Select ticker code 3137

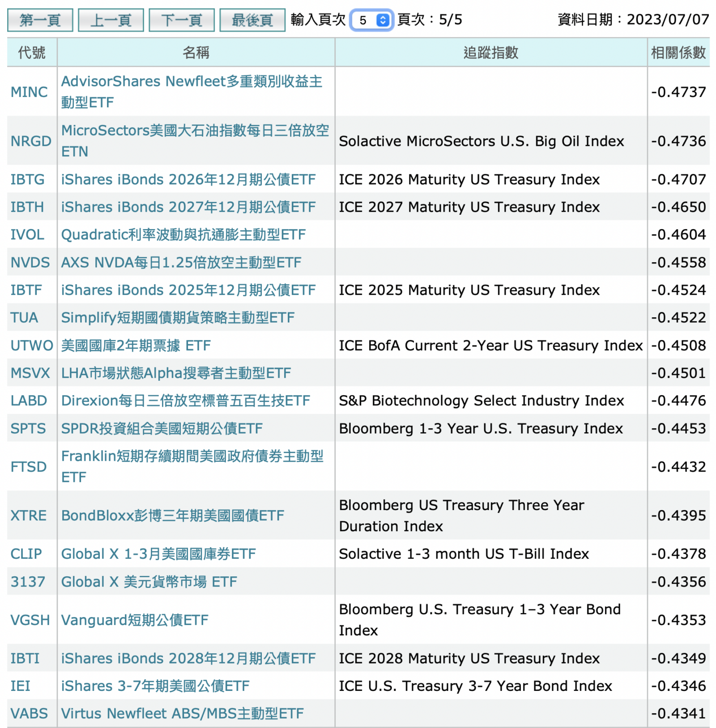[28, 582]
